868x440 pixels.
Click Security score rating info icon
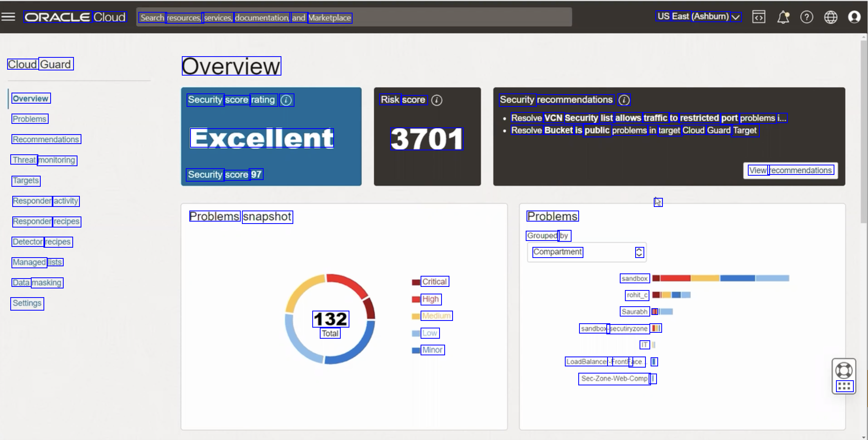pos(286,100)
